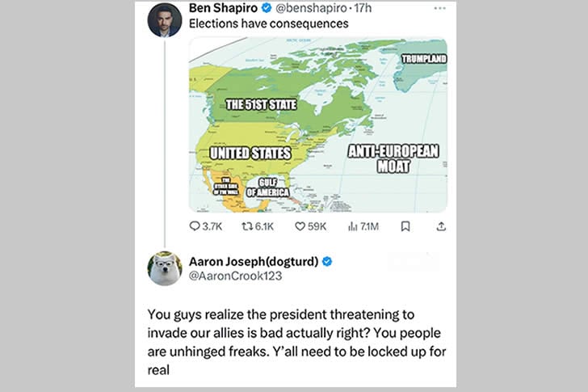Open the three-dot more options menu

pyautogui.click(x=439, y=8)
